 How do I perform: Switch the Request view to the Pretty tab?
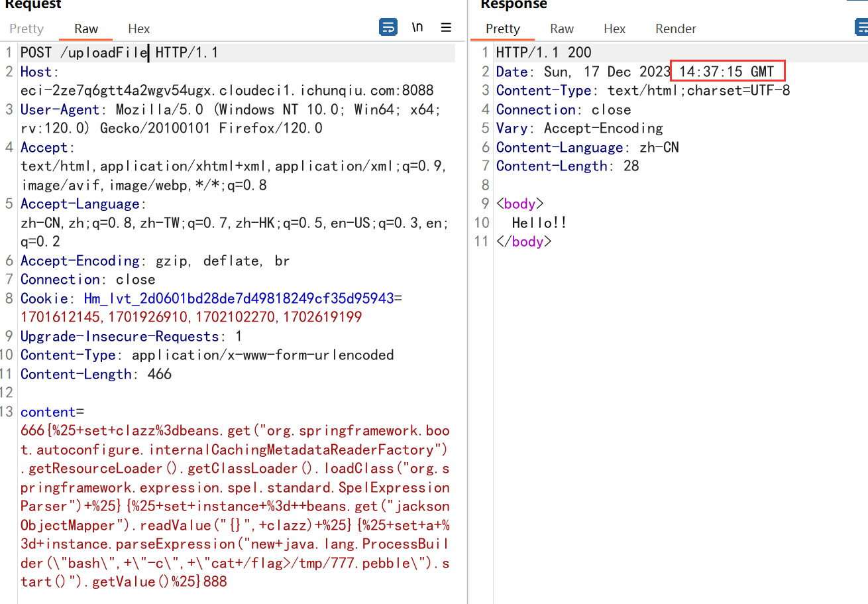(27, 29)
